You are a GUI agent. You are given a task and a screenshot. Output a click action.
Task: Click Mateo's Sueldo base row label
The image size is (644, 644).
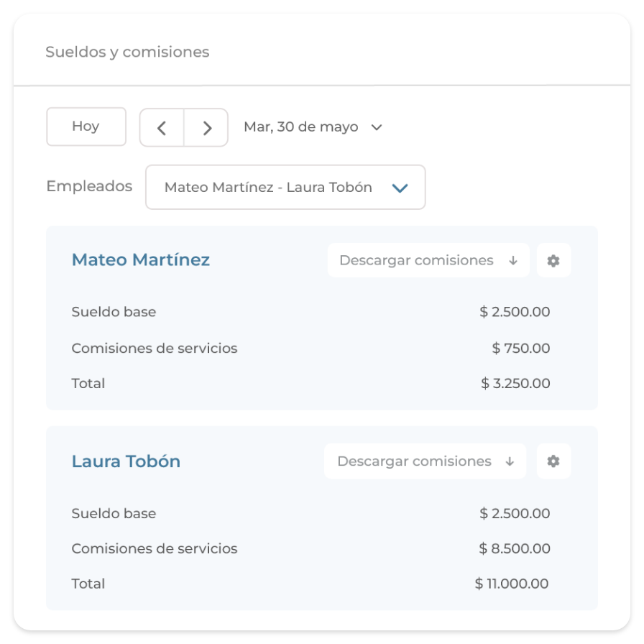[x=114, y=312]
